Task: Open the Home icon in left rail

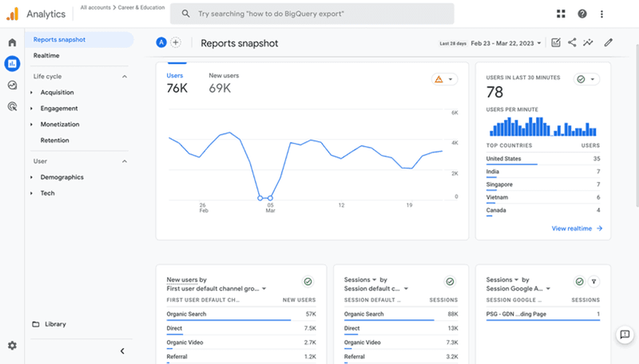Action: pos(12,42)
